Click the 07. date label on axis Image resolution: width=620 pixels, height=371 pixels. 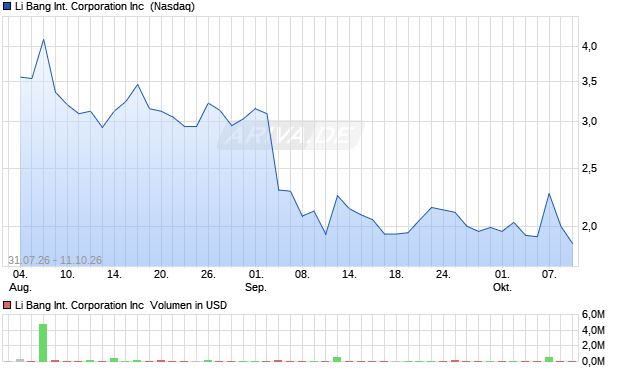[549, 274]
